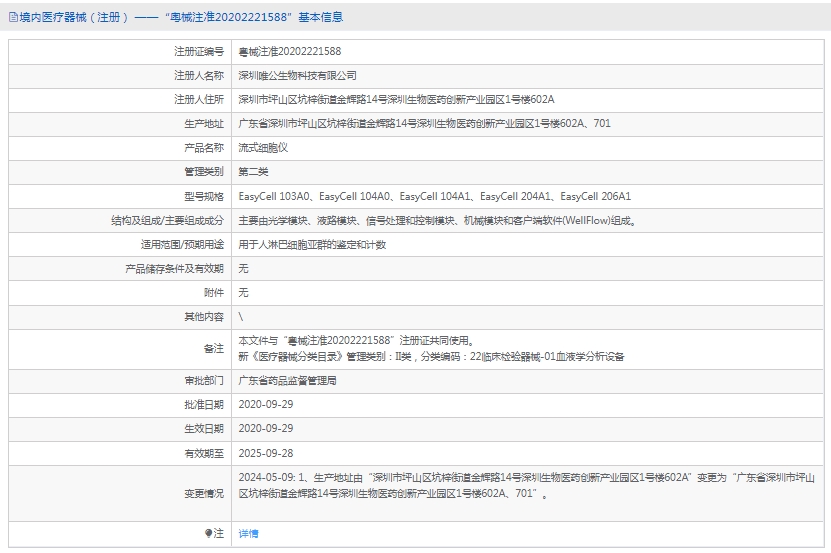This screenshot has height=553, width=831.
Task: Click the 审批部门 label
Action: [x=204, y=381]
